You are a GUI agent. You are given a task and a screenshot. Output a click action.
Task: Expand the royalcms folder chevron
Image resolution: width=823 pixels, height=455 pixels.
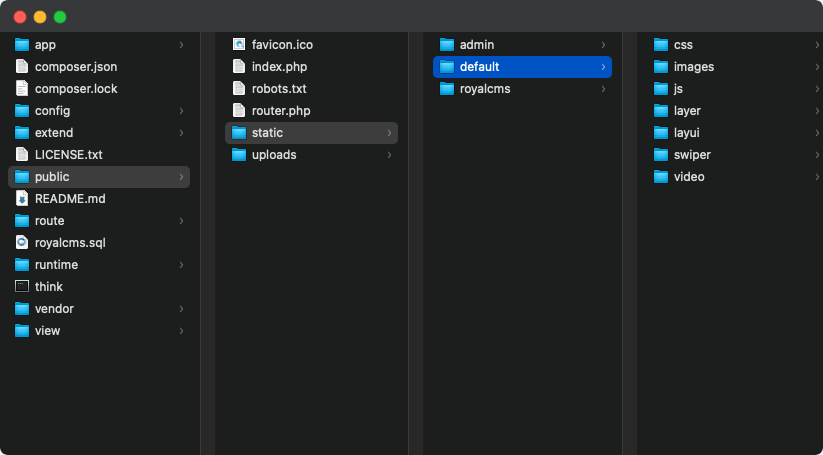point(603,89)
